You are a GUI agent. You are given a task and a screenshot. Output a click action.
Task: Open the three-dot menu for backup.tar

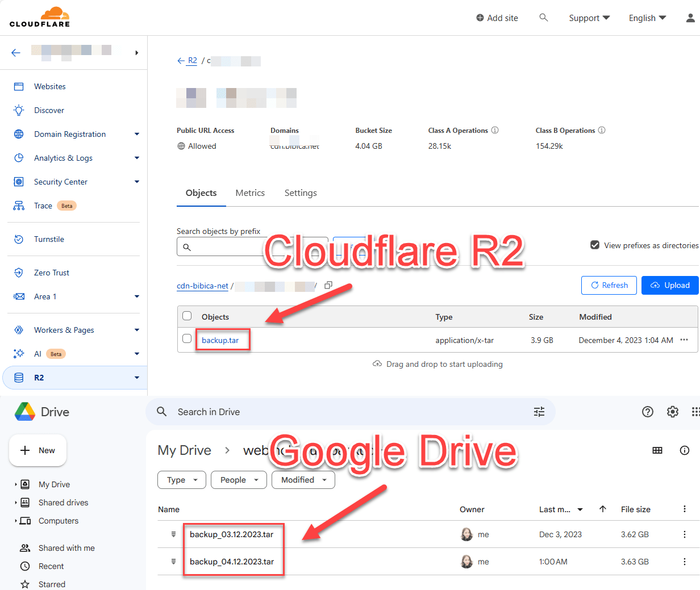coord(684,340)
